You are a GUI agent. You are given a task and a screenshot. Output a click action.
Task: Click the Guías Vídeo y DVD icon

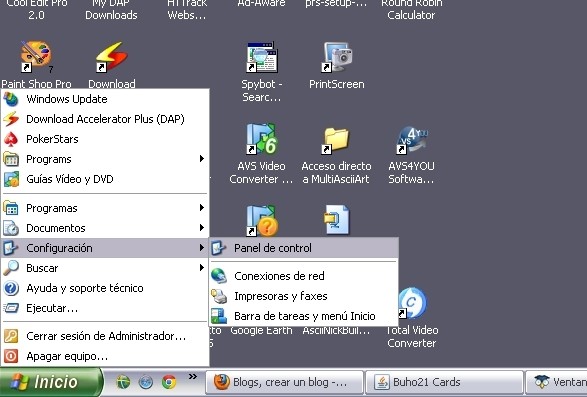coord(11,179)
